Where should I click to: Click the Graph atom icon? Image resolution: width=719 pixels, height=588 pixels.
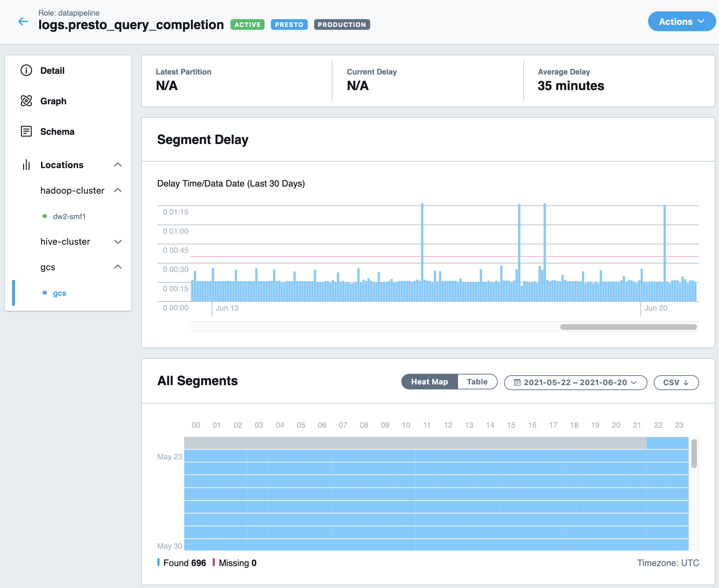click(x=26, y=101)
